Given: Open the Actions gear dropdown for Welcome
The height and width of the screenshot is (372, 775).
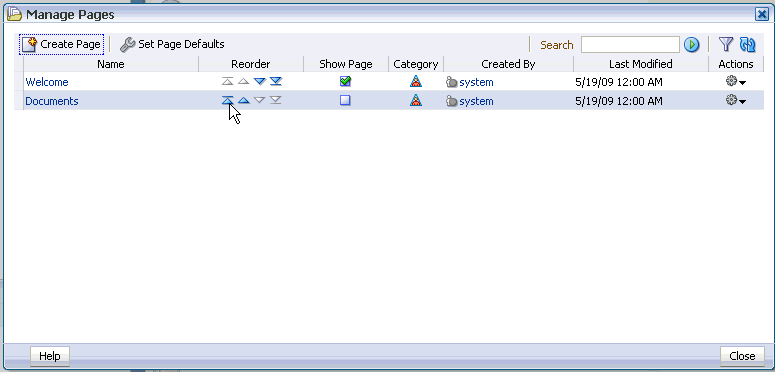Looking at the screenshot, I should point(736,82).
